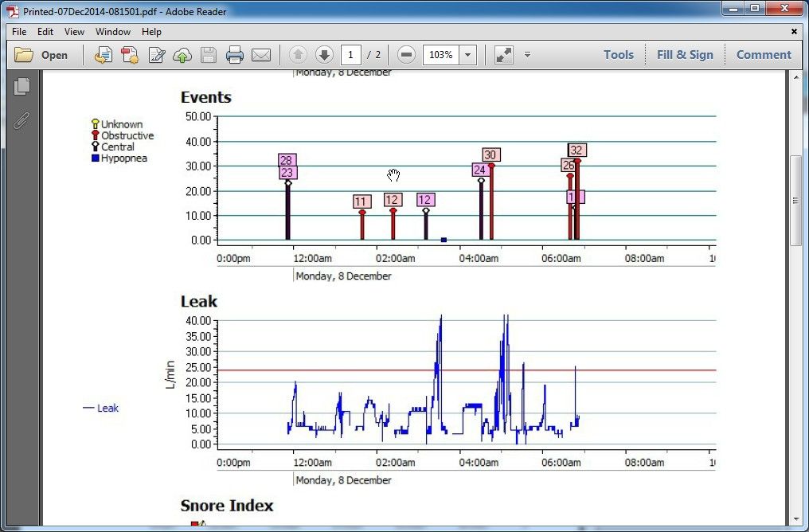Click the Open file button
This screenshot has width=809, height=532.
click(41, 55)
